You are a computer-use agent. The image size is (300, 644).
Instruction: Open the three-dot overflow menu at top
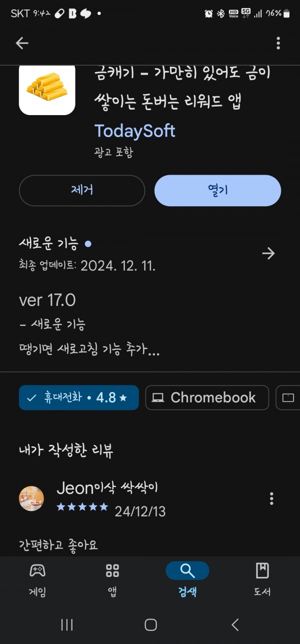click(278, 44)
